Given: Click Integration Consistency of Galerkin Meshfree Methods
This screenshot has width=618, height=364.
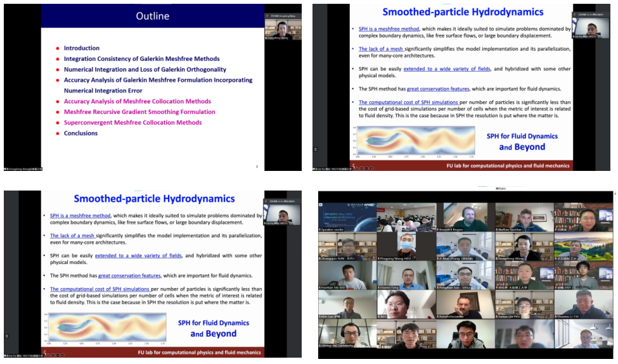Looking at the screenshot, I should coord(141,59).
